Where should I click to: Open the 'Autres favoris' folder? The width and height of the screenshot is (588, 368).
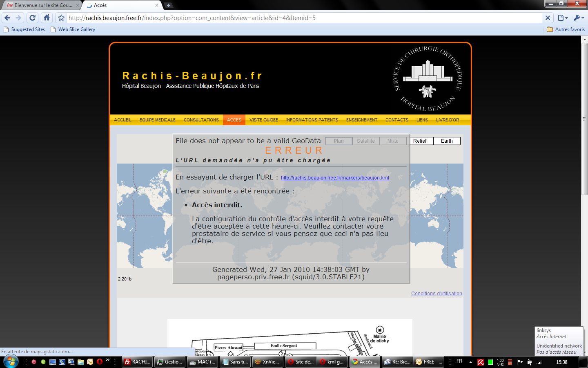point(566,29)
